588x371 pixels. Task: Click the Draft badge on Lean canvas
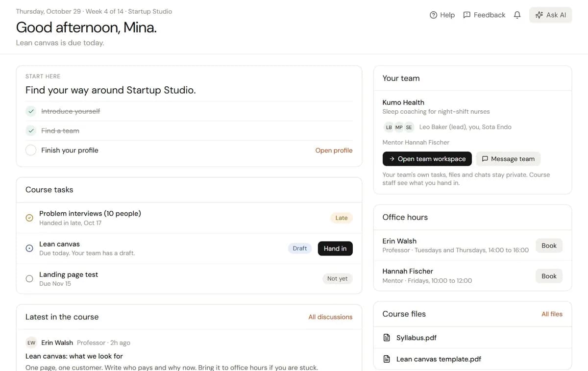pos(300,248)
